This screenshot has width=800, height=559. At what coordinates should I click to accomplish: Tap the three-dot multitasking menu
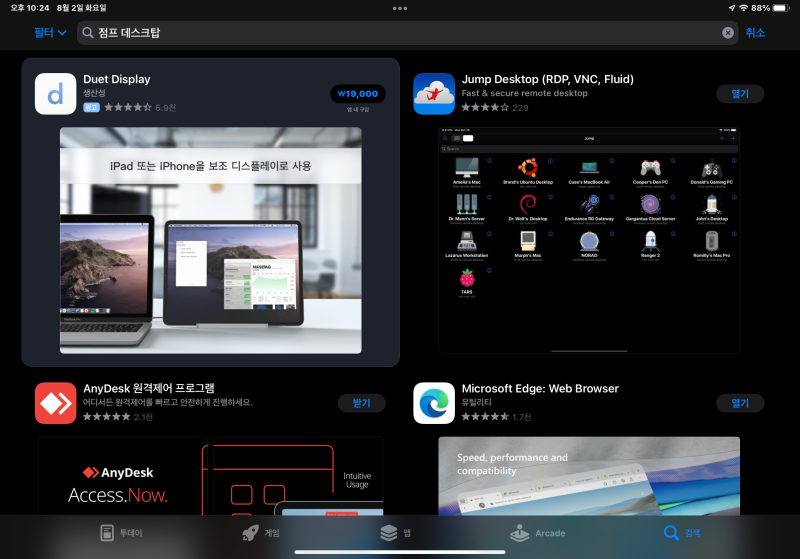[x=400, y=8]
